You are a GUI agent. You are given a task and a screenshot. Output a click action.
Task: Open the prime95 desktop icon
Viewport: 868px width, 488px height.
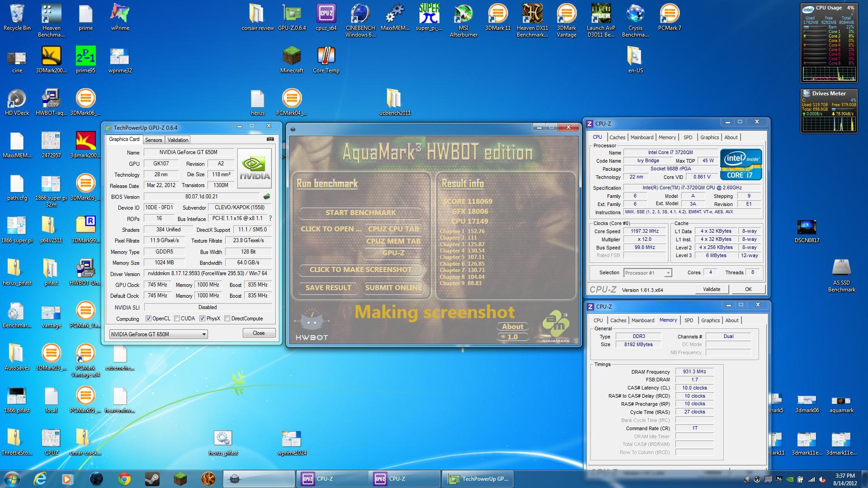point(85,60)
